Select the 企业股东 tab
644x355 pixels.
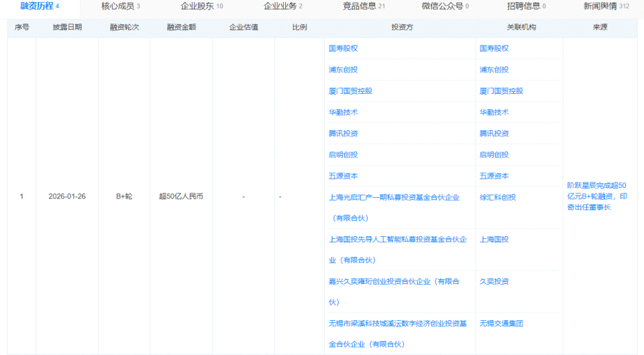[x=202, y=6]
